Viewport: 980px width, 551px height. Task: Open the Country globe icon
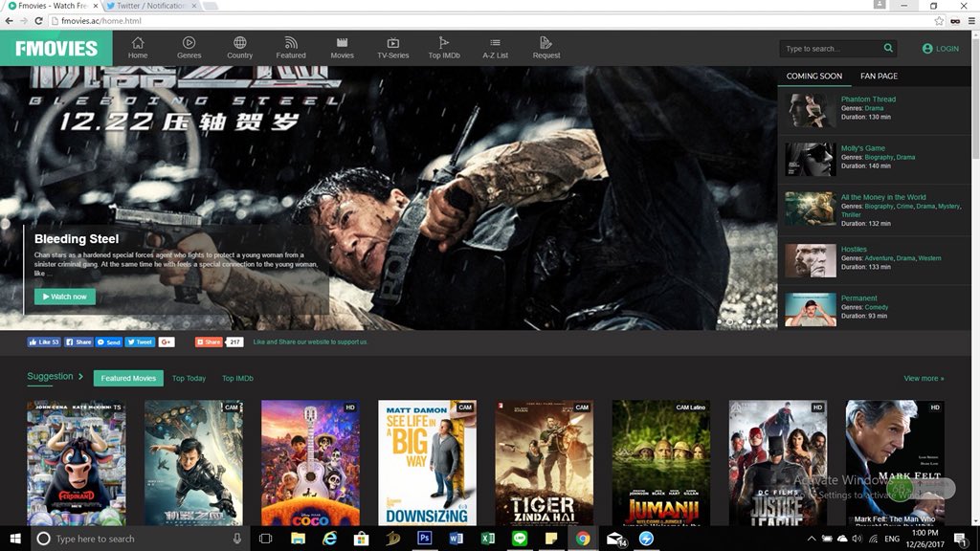(240, 42)
